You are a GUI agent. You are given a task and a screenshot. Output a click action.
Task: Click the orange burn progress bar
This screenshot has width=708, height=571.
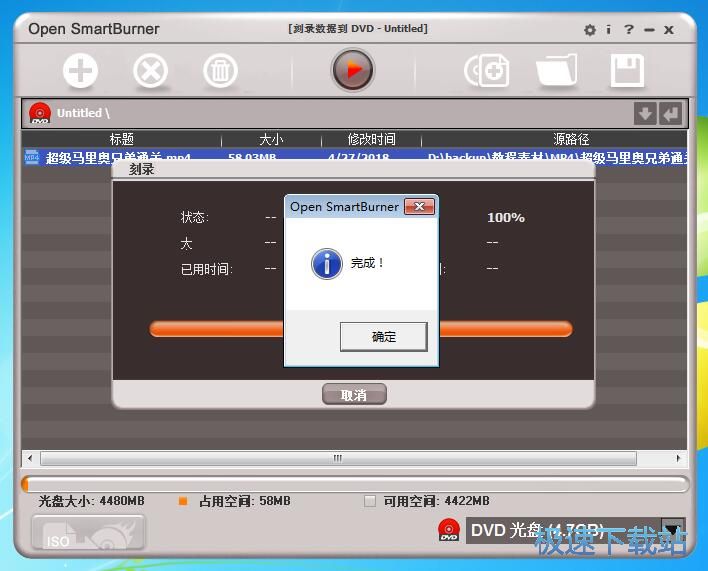pyautogui.click(x=361, y=329)
